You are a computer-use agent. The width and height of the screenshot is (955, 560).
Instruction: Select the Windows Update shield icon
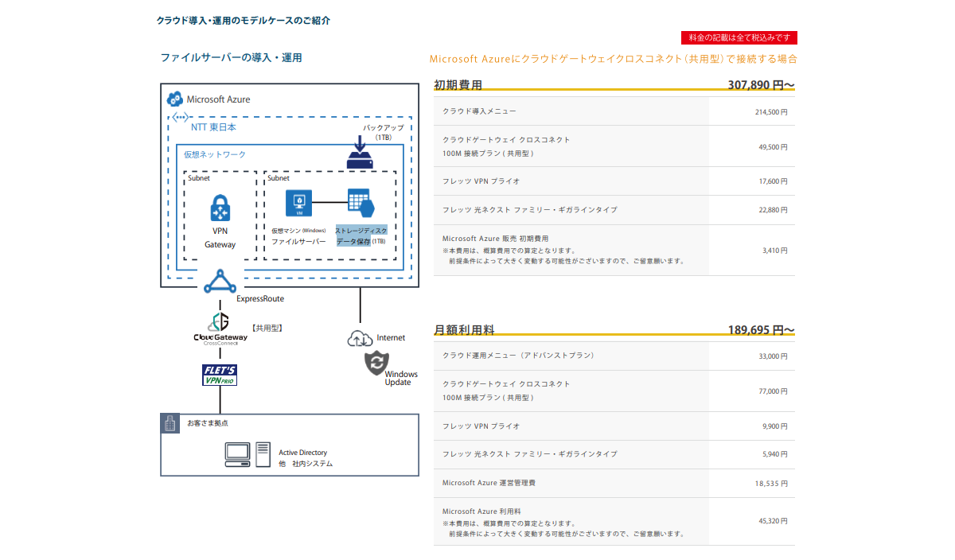[376, 364]
